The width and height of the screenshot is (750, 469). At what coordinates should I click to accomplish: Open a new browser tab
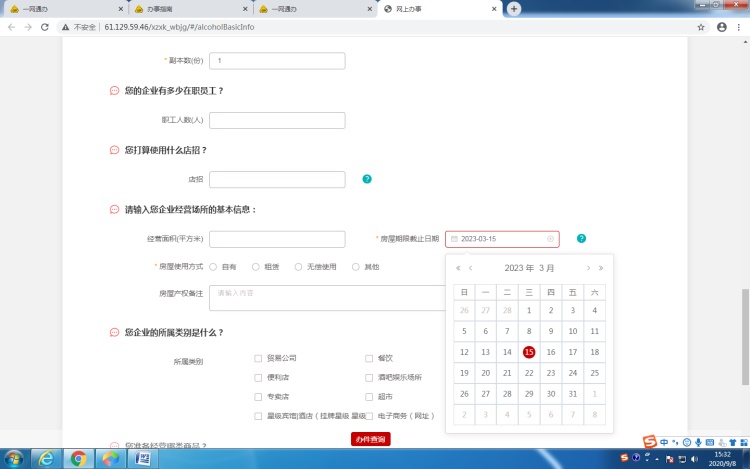tap(514, 8)
